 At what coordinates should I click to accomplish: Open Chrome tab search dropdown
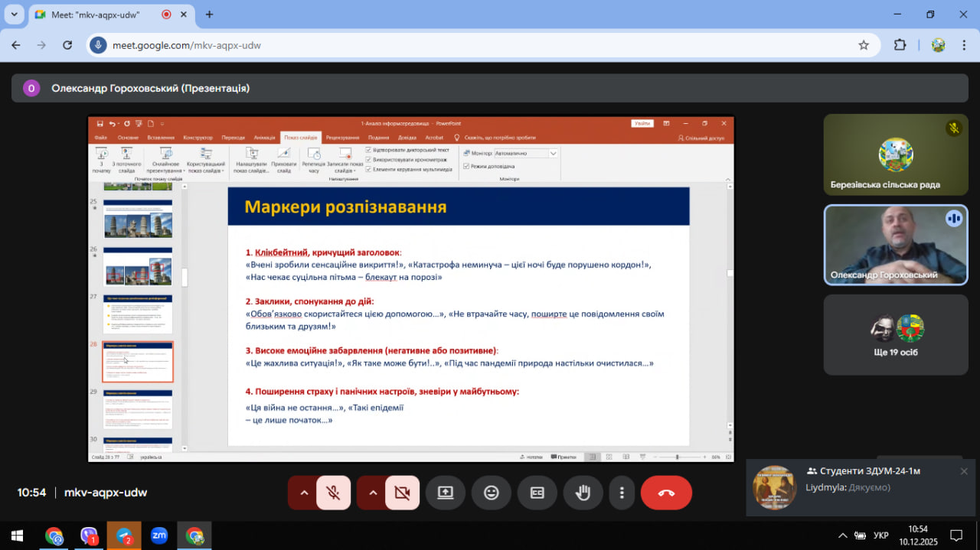tap(14, 15)
